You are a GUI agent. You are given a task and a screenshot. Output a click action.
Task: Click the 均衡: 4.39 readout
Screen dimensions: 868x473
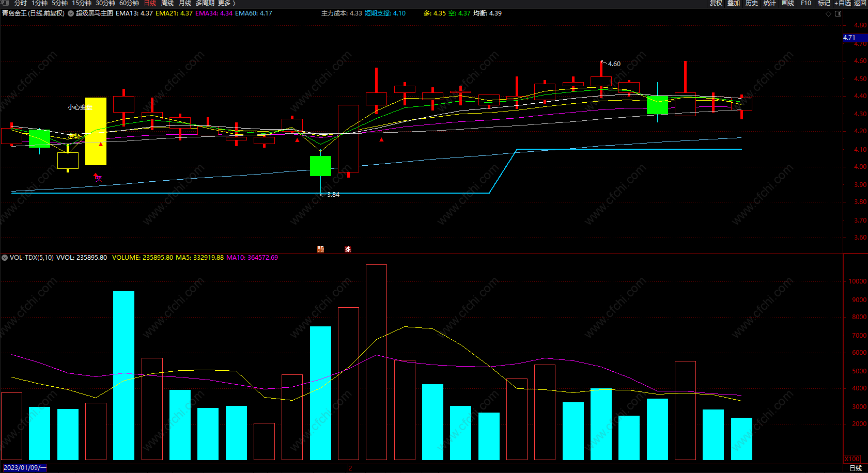[487, 13]
